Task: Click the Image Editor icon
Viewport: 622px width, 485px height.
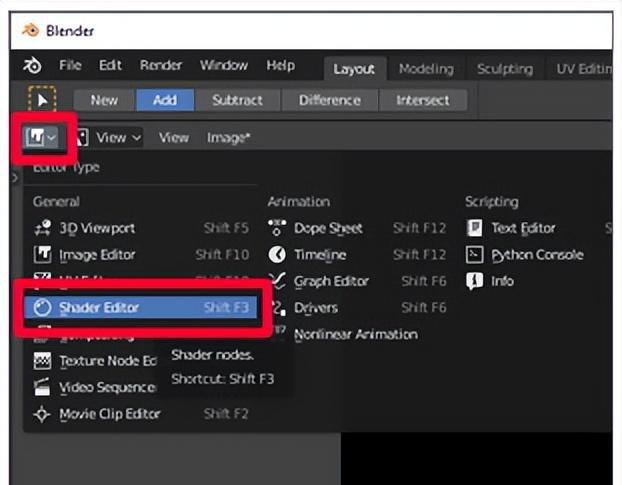Action: (x=42, y=255)
